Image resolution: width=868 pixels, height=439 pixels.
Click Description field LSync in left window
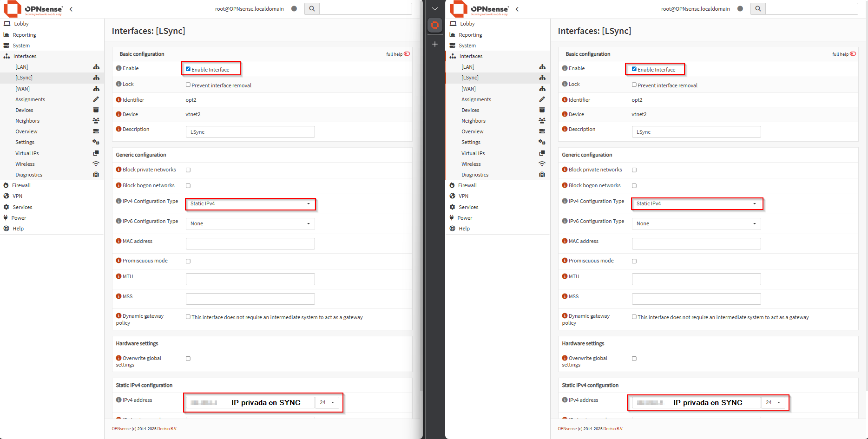[x=250, y=132]
